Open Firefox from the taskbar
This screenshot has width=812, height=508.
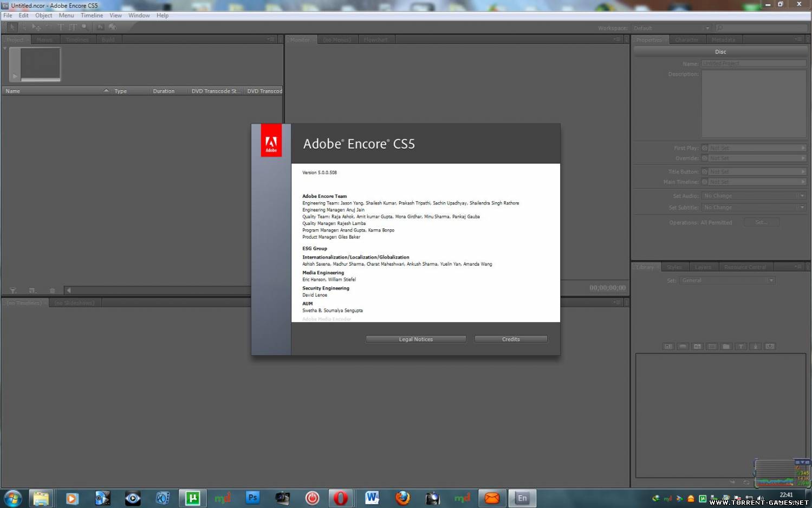pos(402,498)
